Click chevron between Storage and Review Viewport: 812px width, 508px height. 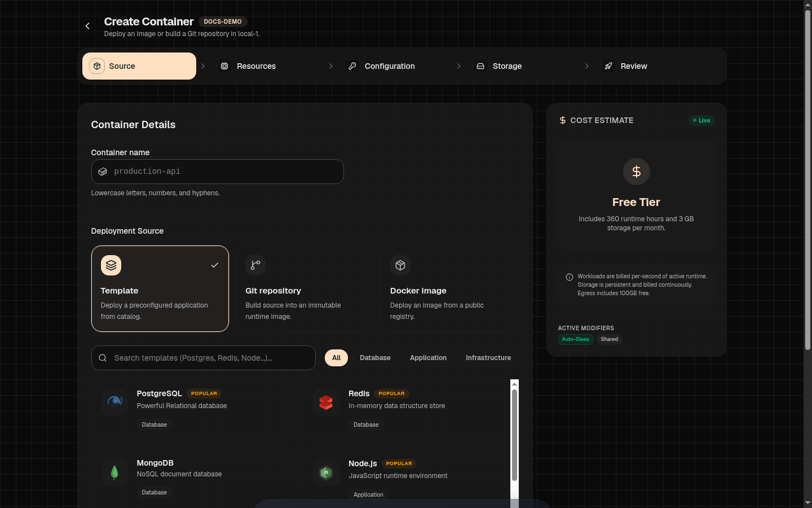pyautogui.click(x=587, y=66)
